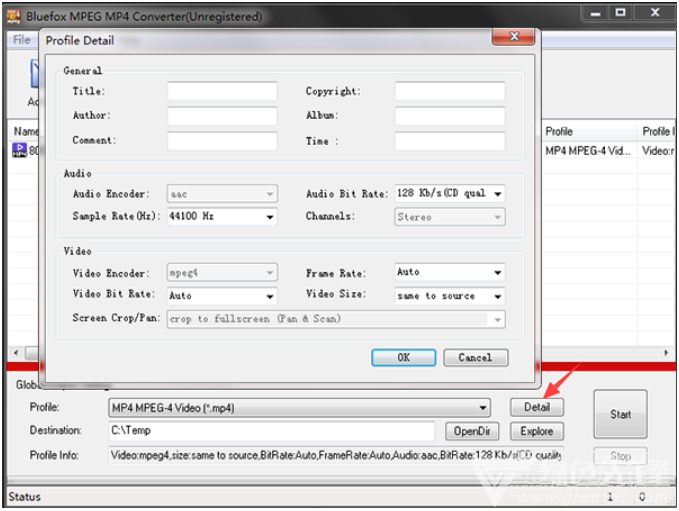Click the right arrow of horizontal scrollbar

point(666,353)
